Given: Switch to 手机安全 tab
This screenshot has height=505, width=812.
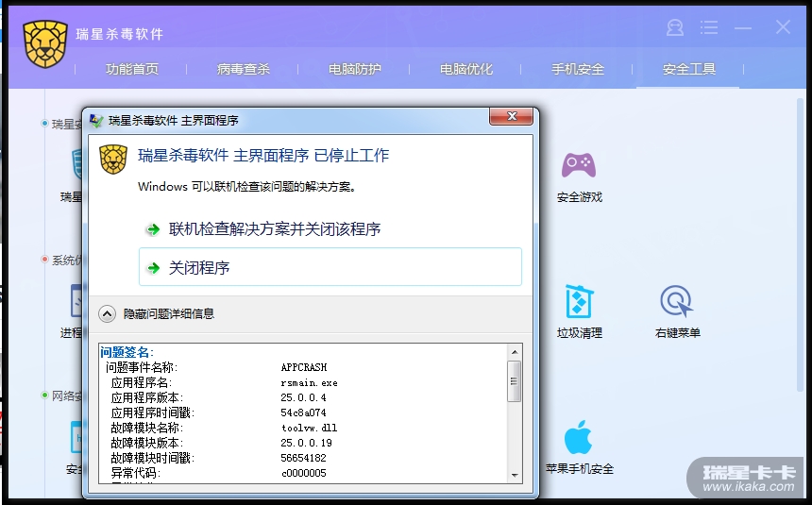Looking at the screenshot, I should click(578, 69).
